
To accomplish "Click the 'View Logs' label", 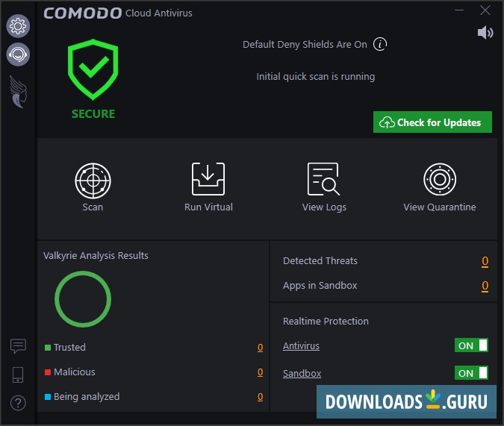I will tap(324, 207).
